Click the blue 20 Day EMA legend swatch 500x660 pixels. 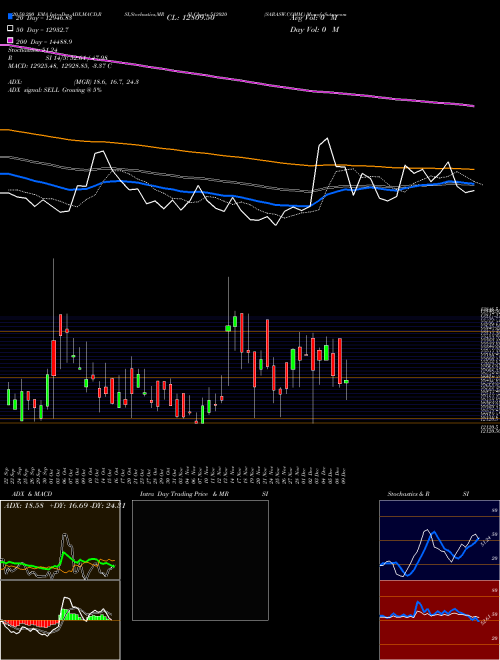click(x=11, y=17)
